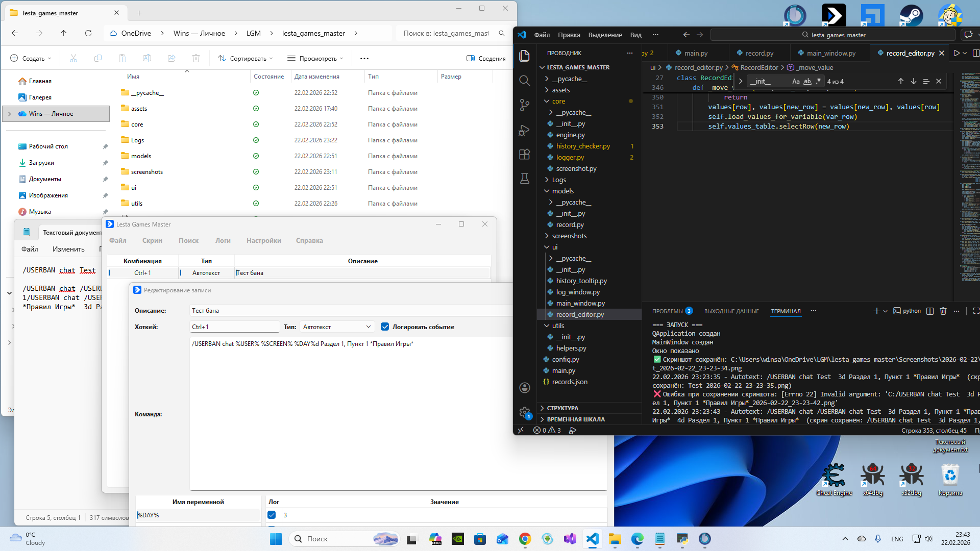Viewport: 980px width, 551px height.
Task: Open the Логи menu in Lesta Games Master
Action: 223,241
